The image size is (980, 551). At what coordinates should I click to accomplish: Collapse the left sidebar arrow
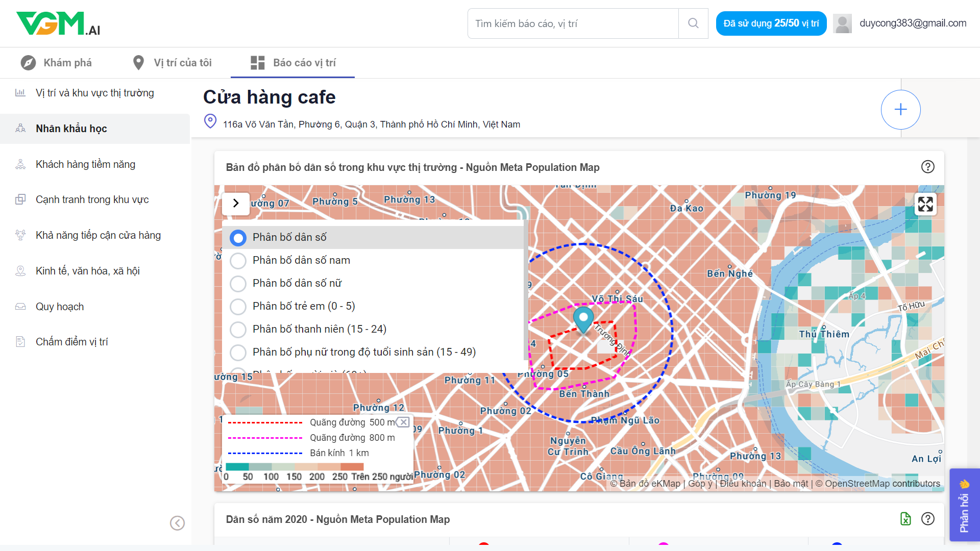(177, 523)
